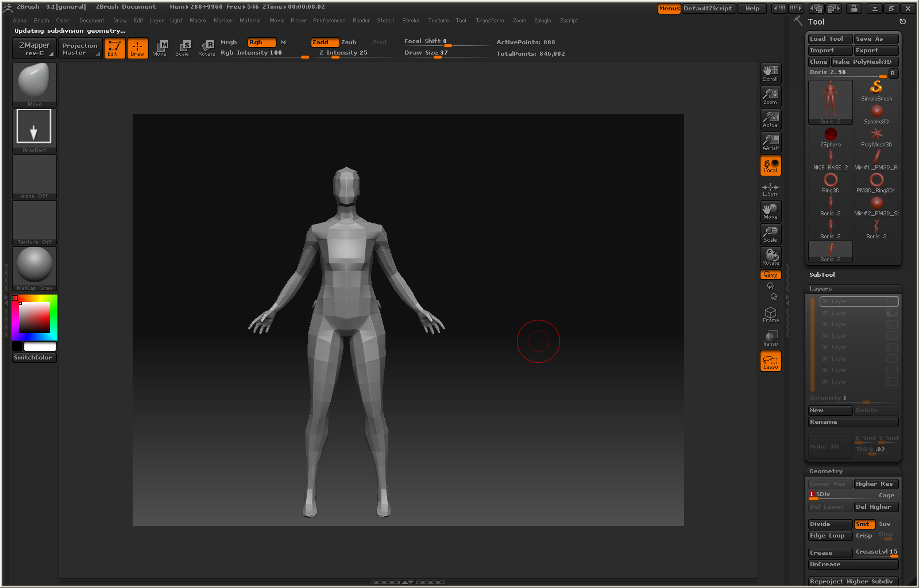Viewport: 919px width, 588px height.
Task: Click the Divide button
Action: [x=830, y=524]
